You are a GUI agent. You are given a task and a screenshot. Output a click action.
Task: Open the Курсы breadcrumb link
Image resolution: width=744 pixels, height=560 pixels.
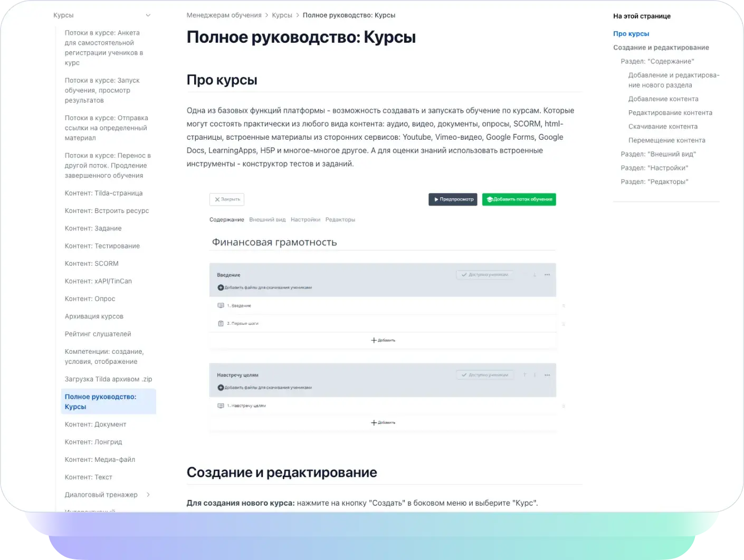pos(282,15)
